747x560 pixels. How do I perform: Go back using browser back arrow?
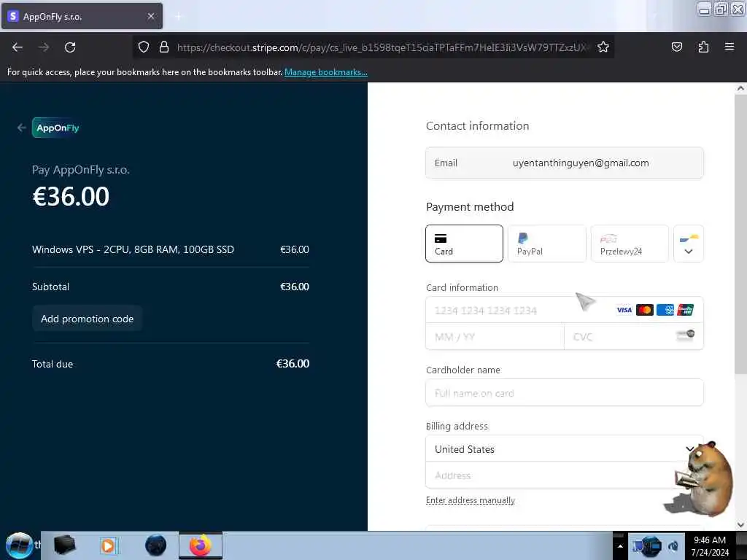tap(18, 47)
